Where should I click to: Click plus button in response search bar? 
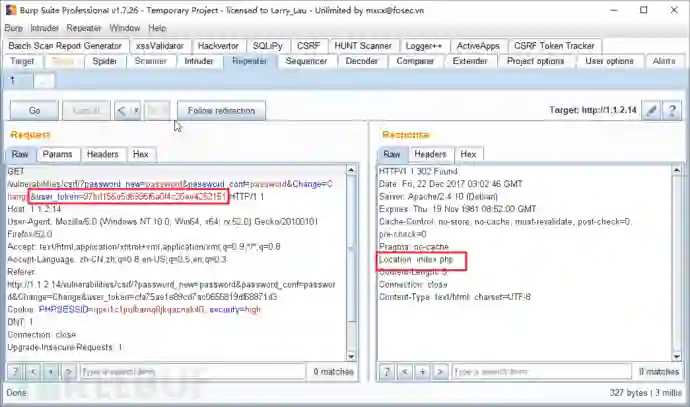click(x=422, y=372)
